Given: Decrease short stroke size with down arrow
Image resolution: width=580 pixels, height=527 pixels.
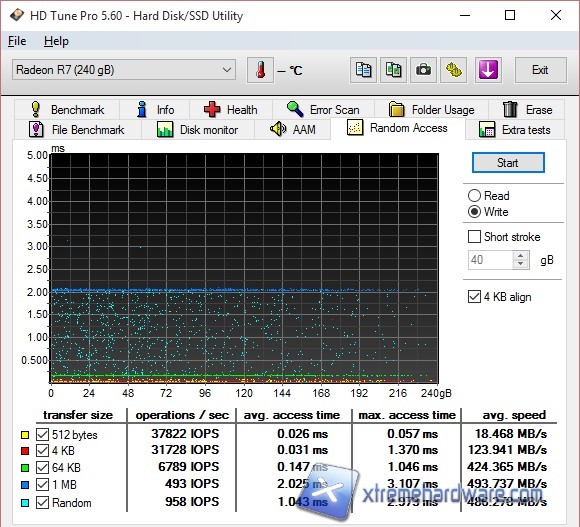Looking at the screenshot, I should [521, 264].
